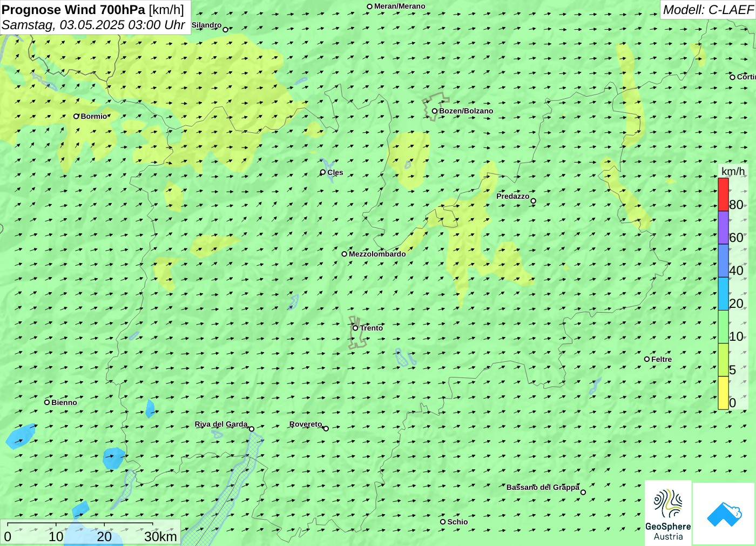Click the date 'Samstag, 03.05.2025 03:00 Uhr'
Viewport: 756px width, 546px height.
coord(93,25)
